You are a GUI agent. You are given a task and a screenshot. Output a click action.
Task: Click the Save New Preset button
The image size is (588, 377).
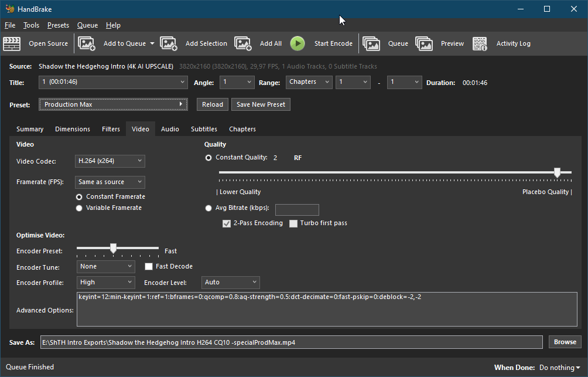(261, 104)
